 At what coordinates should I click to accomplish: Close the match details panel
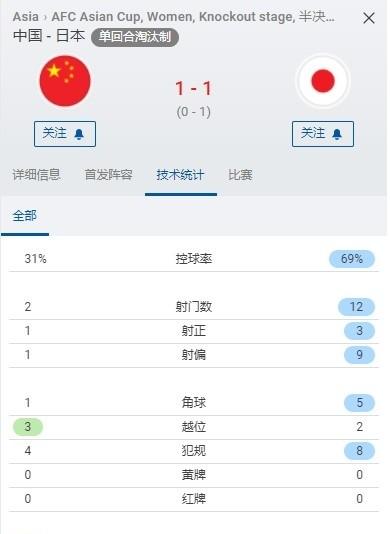369,18
